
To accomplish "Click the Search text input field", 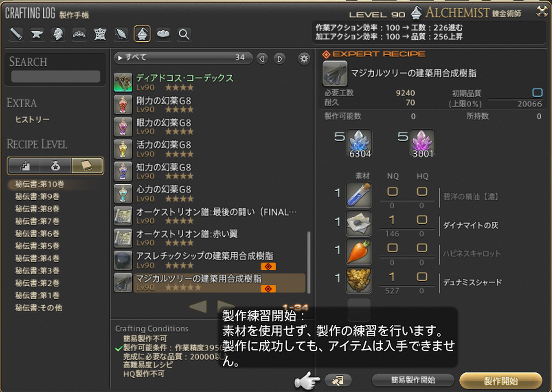I will tap(56, 76).
